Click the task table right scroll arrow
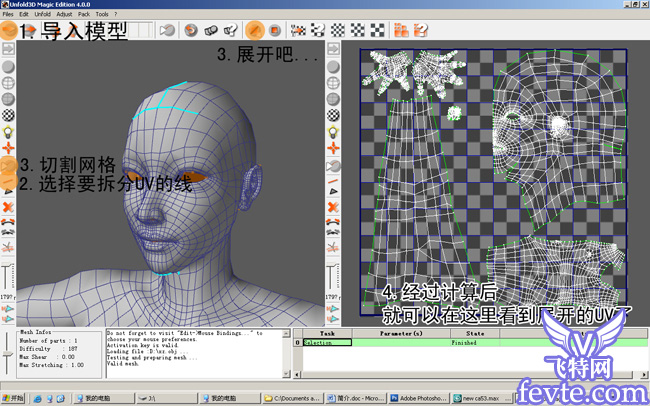Image resolution: width=650 pixels, height=406 pixels. [x=644, y=374]
